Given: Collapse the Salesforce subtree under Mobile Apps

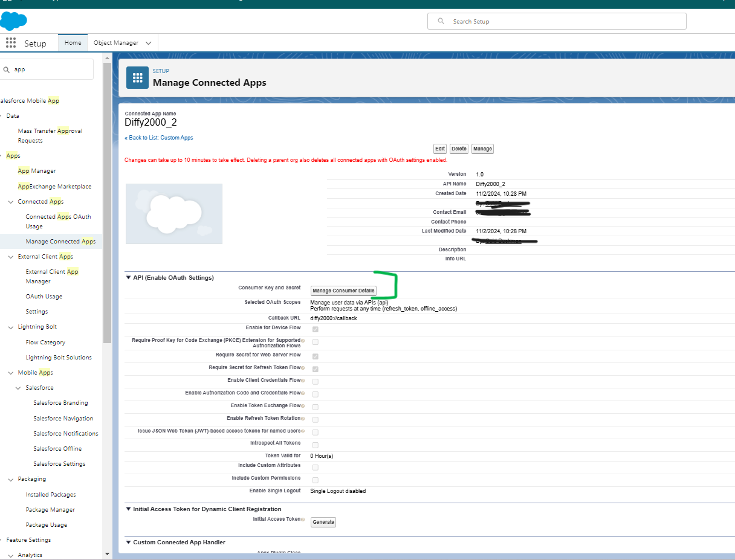Looking at the screenshot, I should click(19, 388).
